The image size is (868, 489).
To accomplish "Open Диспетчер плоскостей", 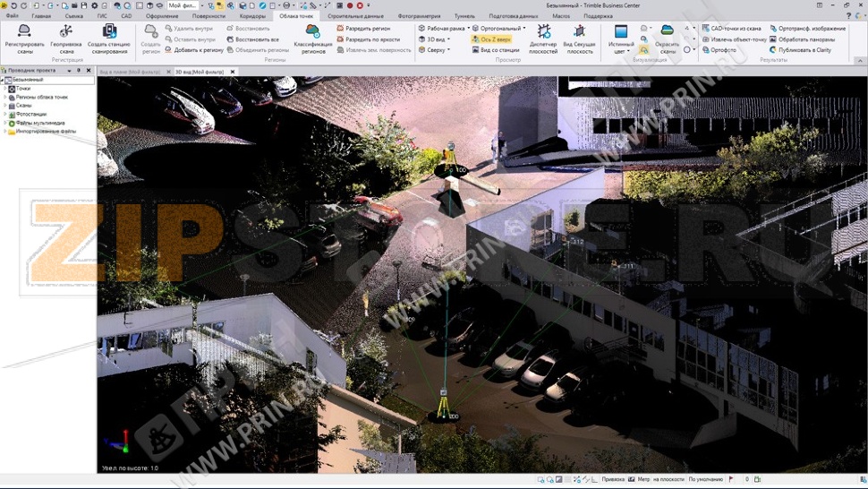I will 543,39.
